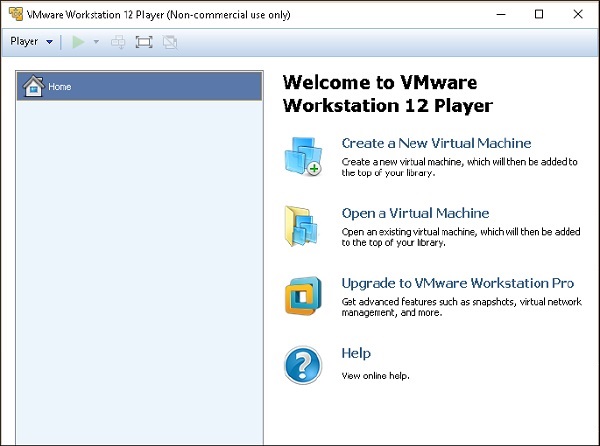This screenshot has height=446, width=600.
Task: Click the Send Ctrl+Alt+Del toolbar icon
Action: [119, 42]
